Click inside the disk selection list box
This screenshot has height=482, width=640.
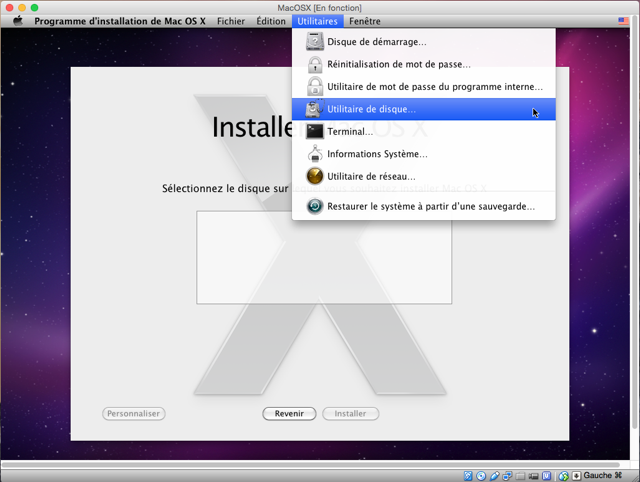[324, 258]
